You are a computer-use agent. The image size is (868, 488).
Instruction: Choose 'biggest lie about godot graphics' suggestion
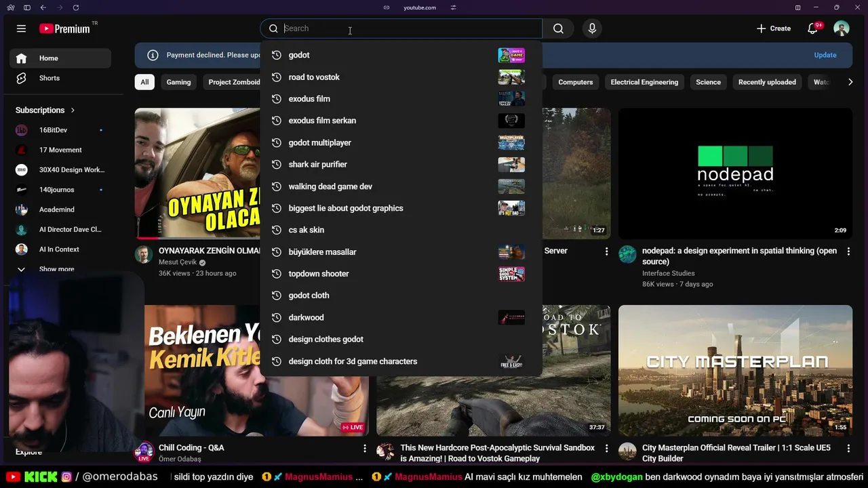coord(401,208)
